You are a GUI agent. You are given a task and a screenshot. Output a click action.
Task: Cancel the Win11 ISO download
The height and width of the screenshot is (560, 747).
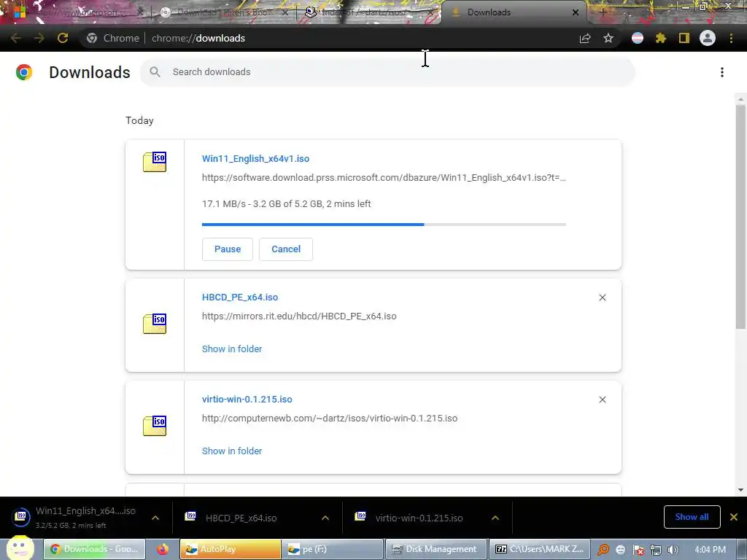click(x=286, y=249)
